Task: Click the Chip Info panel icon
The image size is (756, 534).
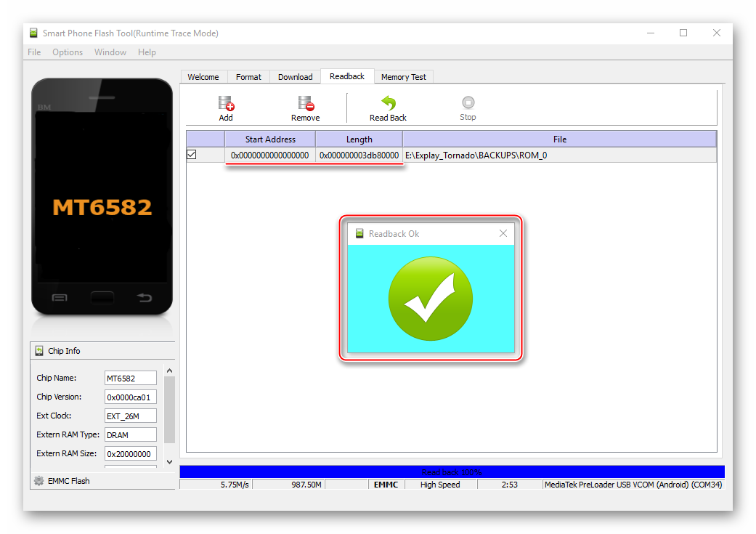Action: pos(39,351)
